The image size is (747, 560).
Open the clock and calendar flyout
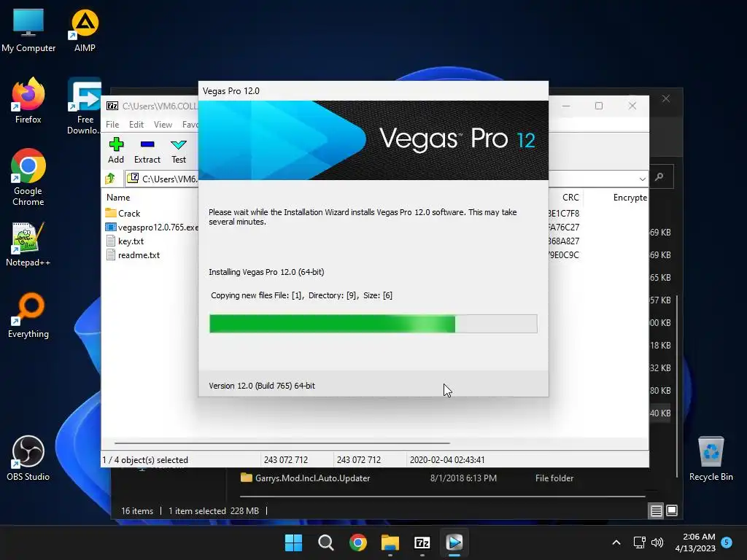695,542
